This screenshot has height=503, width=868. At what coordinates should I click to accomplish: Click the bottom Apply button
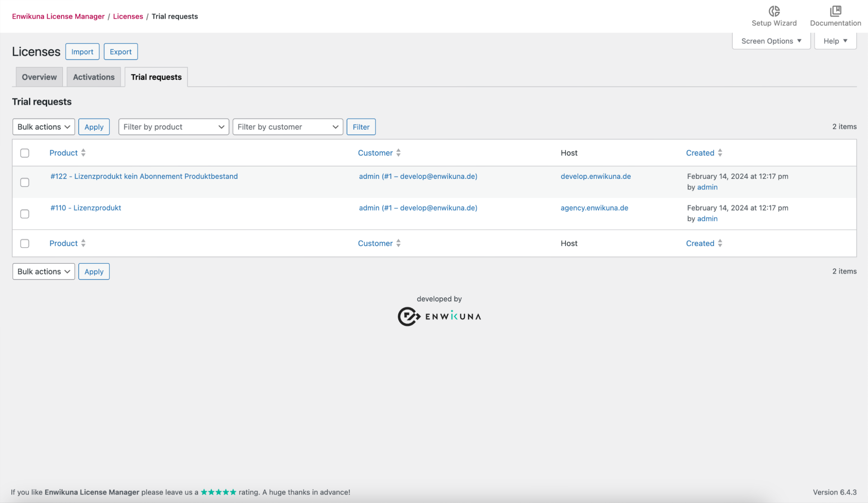pyautogui.click(x=94, y=272)
